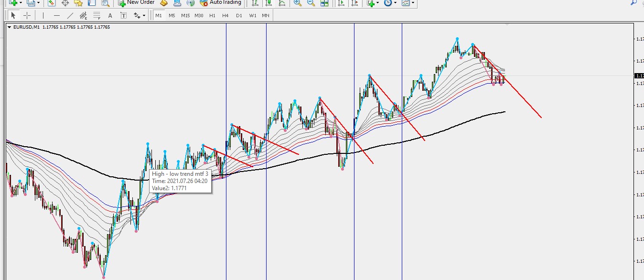Launch MetaEditor from the yellow book icon
Image resolution: width=644 pixels, height=280 pixels.
point(164,2)
